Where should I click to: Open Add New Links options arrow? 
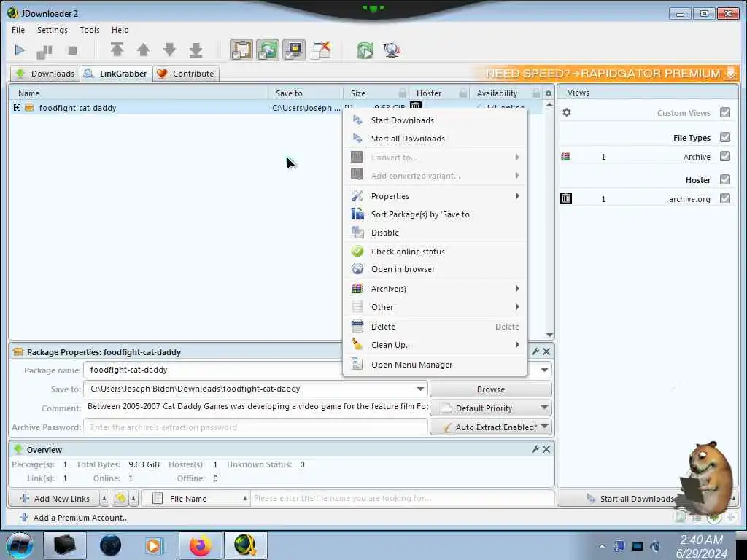(x=104, y=499)
